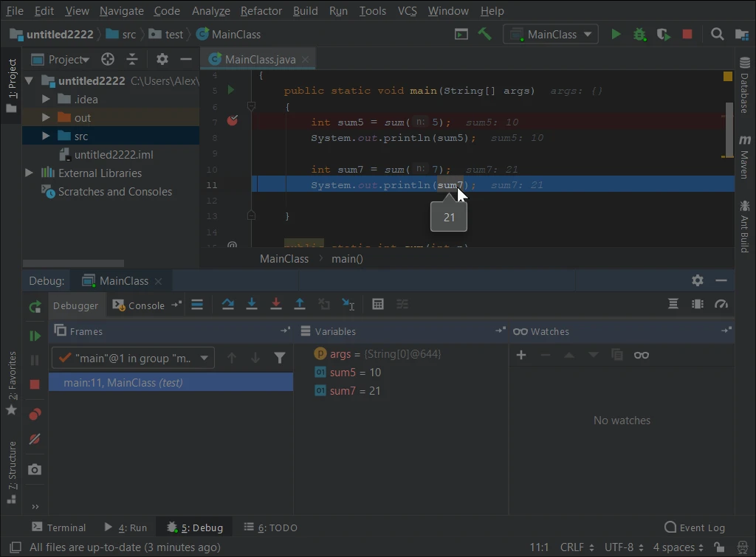Open View Breakpoints icon
Viewport: 756px width, 557px height.
coord(35,415)
